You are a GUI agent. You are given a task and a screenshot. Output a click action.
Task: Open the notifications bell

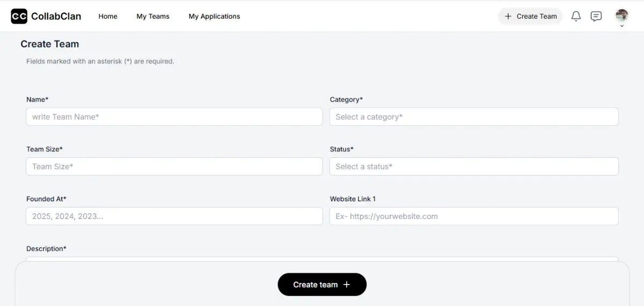(x=576, y=16)
